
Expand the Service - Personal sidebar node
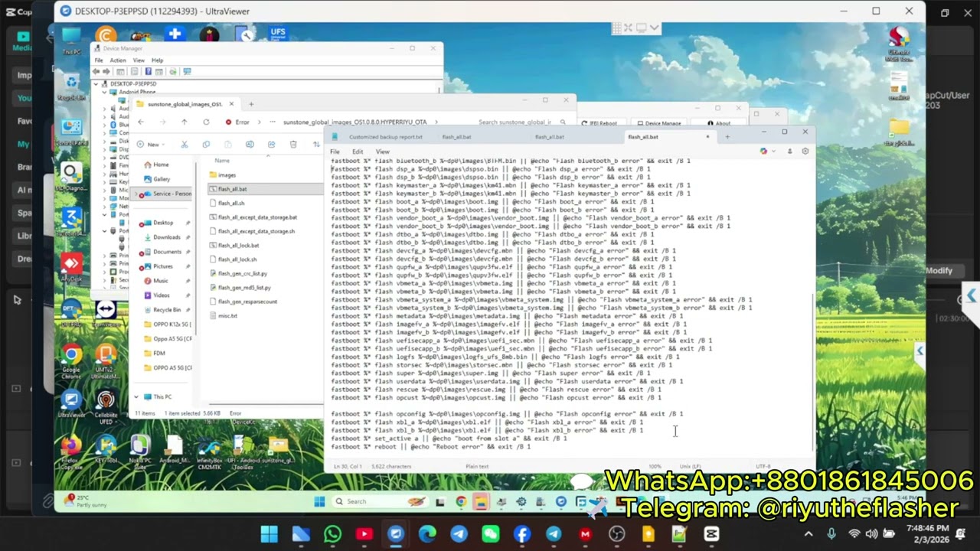pos(136,194)
